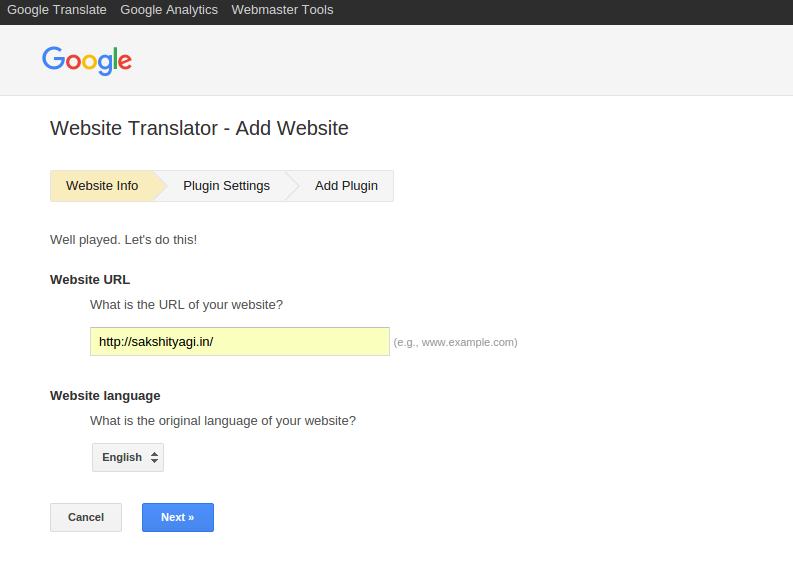Go to the Add Plugin step
The height and width of the screenshot is (563, 793).
tap(346, 186)
